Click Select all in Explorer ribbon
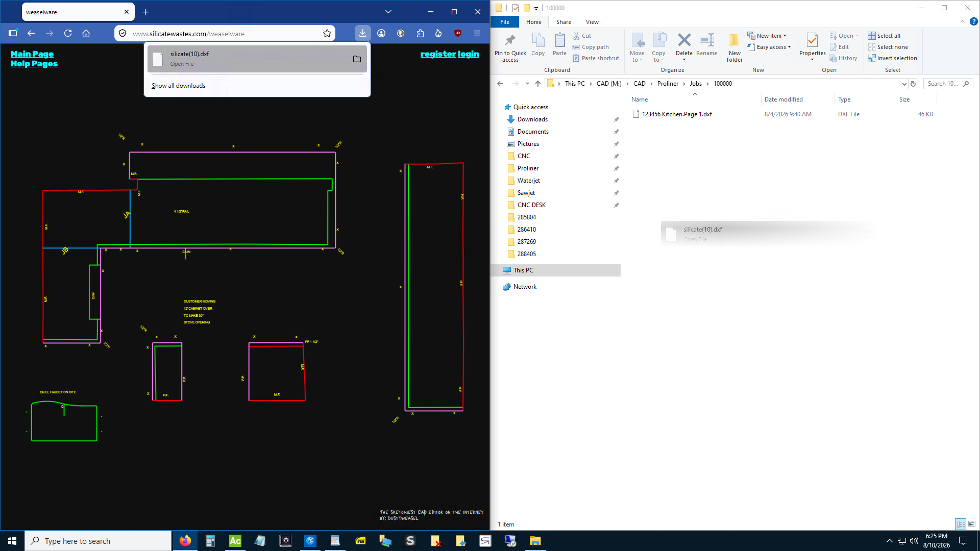Viewport: 980px width, 551px height. click(x=884, y=36)
